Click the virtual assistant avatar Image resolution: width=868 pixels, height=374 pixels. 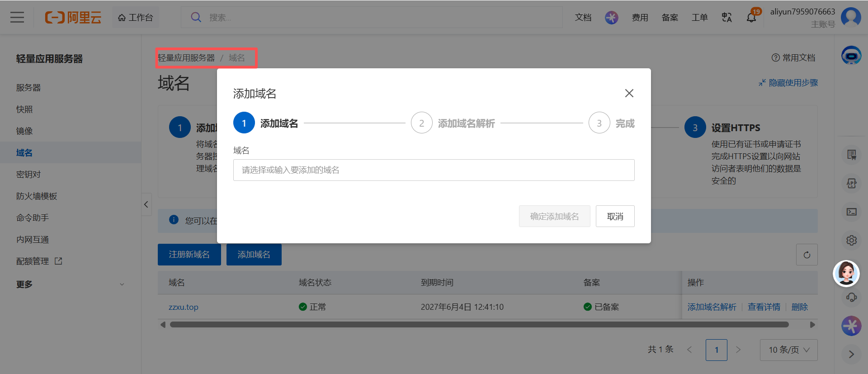click(846, 273)
